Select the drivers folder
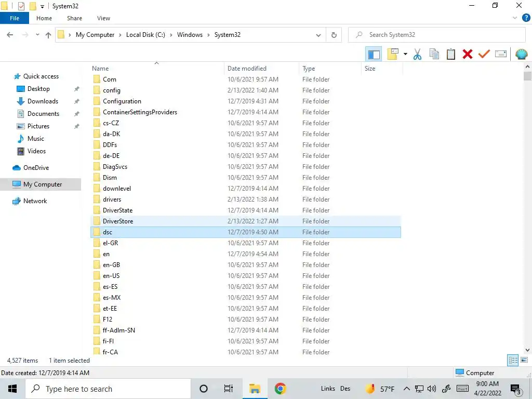Viewport: 532px width, 399px height. click(112, 199)
